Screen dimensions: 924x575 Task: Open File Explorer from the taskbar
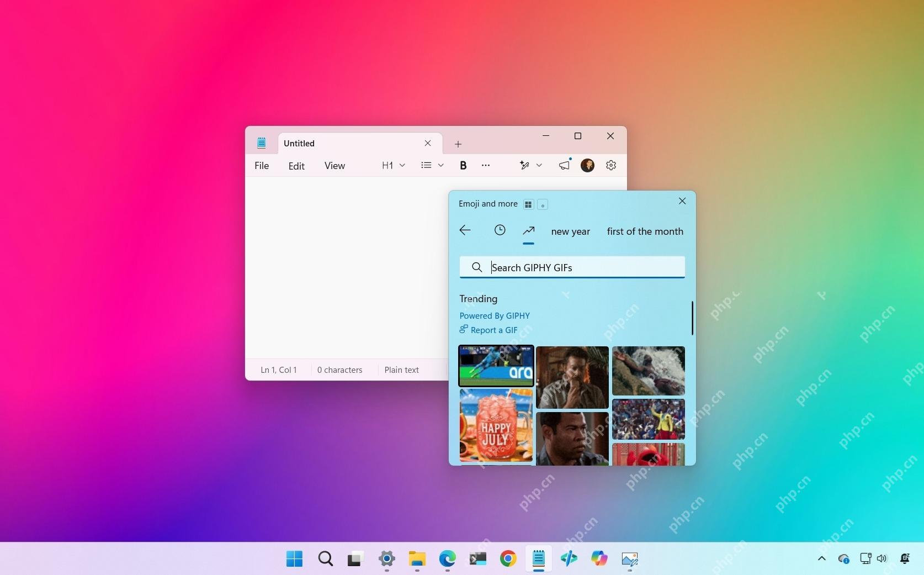tap(417, 559)
